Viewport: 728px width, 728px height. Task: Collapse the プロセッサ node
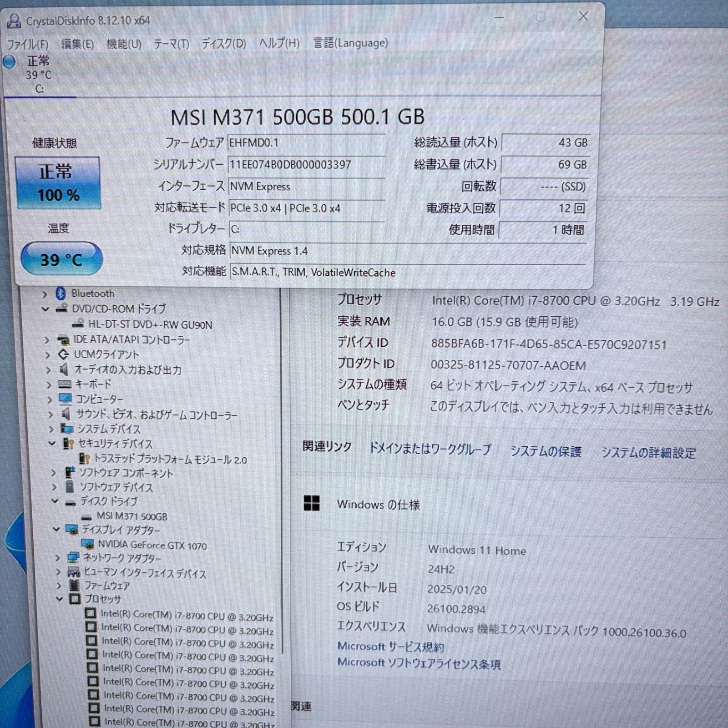(59, 599)
